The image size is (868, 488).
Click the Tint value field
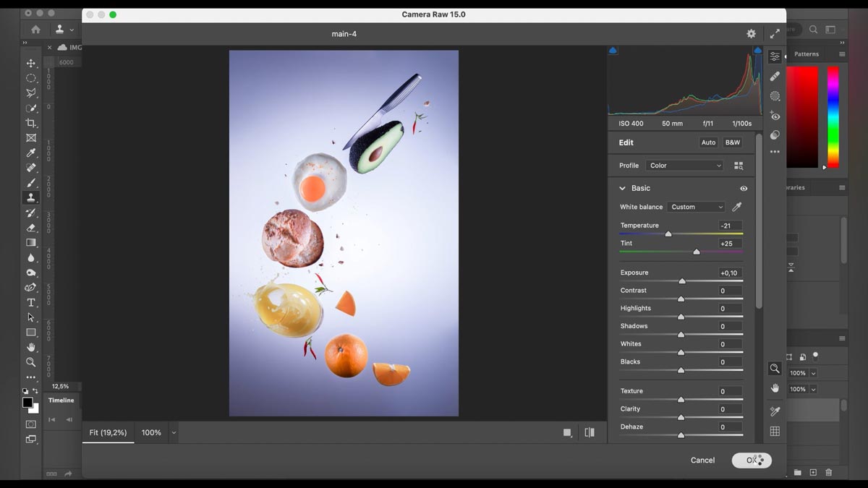pyautogui.click(x=731, y=244)
